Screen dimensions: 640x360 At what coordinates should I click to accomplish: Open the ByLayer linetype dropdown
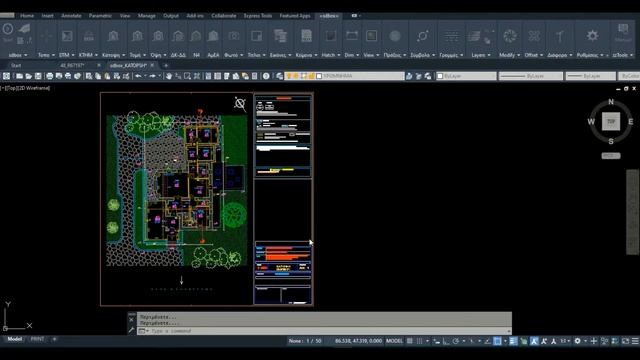[531, 76]
